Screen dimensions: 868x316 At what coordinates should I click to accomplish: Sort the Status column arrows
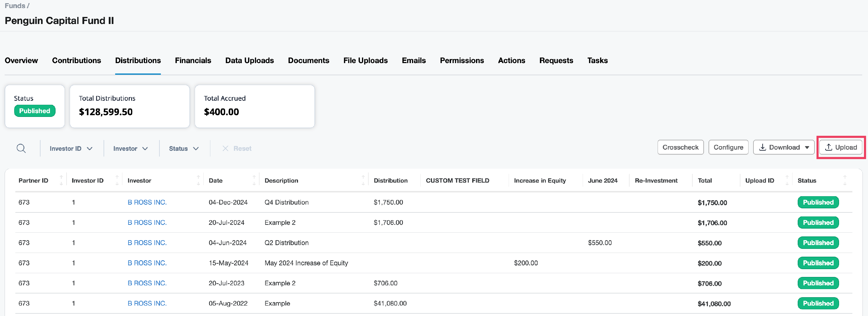(845, 180)
